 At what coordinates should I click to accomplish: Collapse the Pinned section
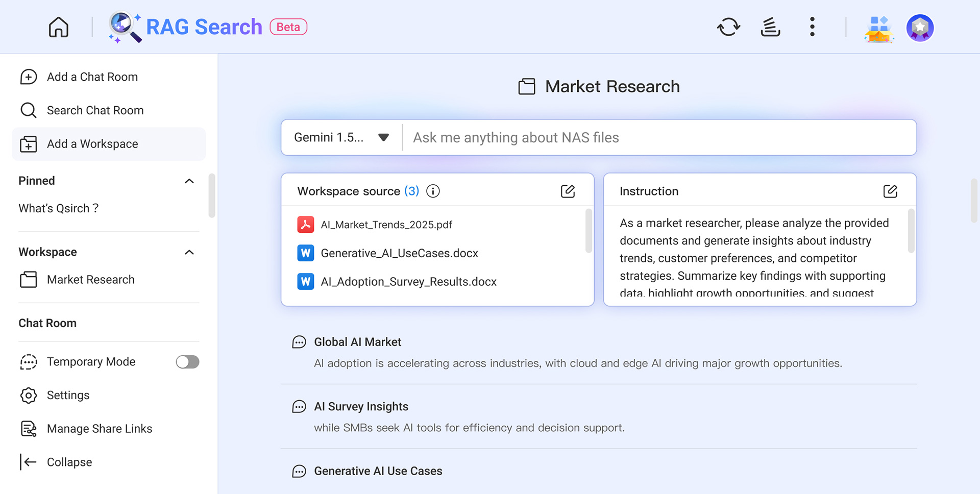[x=189, y=181]
